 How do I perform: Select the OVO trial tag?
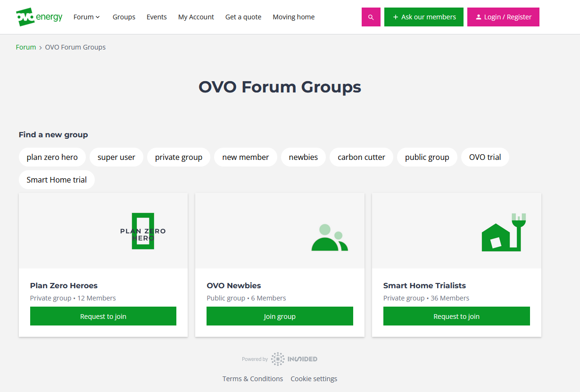(x=485, y=157)
